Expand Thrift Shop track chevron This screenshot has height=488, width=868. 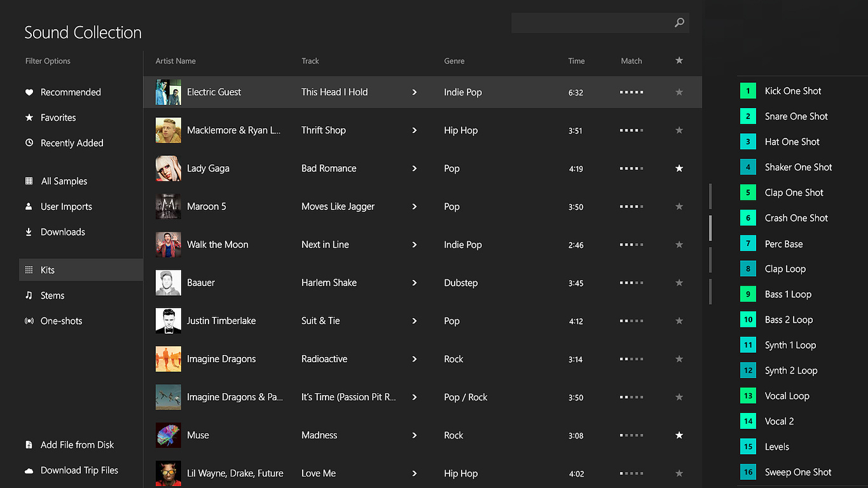415,130
